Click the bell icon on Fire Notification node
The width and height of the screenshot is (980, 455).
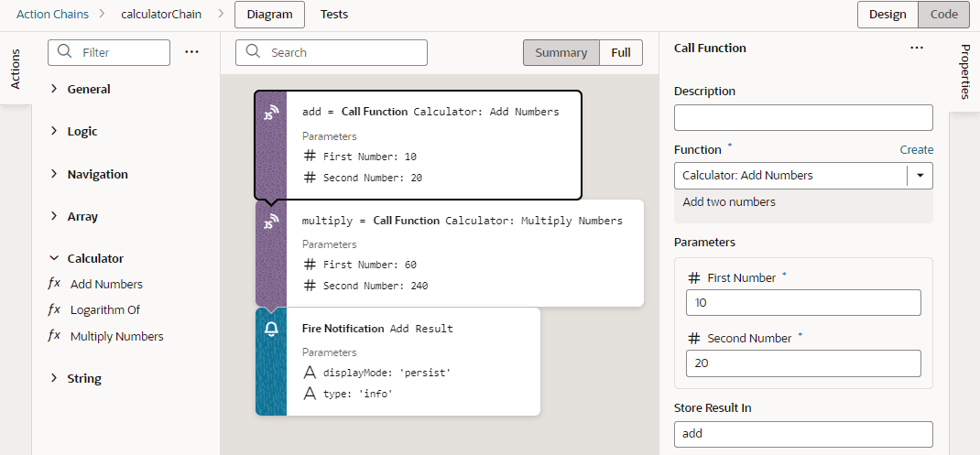tap(271, 330)
